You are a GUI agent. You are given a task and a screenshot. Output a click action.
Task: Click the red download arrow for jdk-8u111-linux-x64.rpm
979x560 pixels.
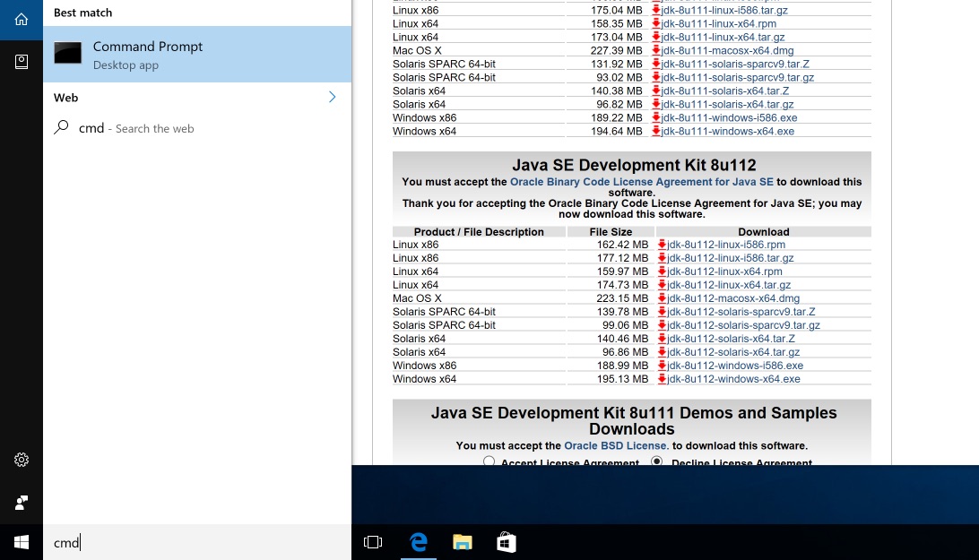[655, 23]
